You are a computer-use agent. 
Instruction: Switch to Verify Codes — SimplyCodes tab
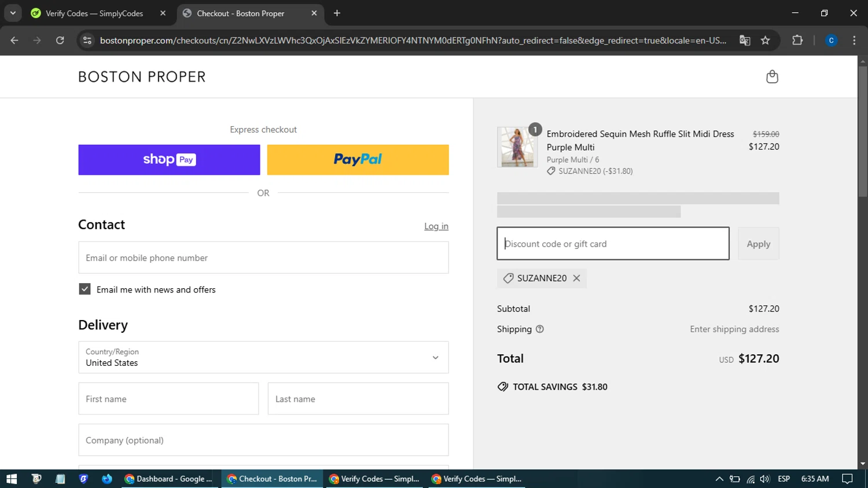[94, 13]
